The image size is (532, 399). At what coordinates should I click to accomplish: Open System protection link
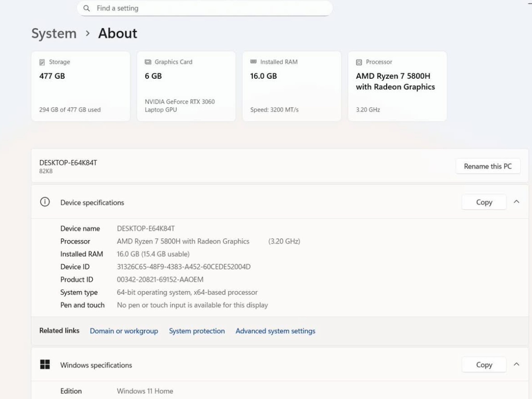coord(197,331)
